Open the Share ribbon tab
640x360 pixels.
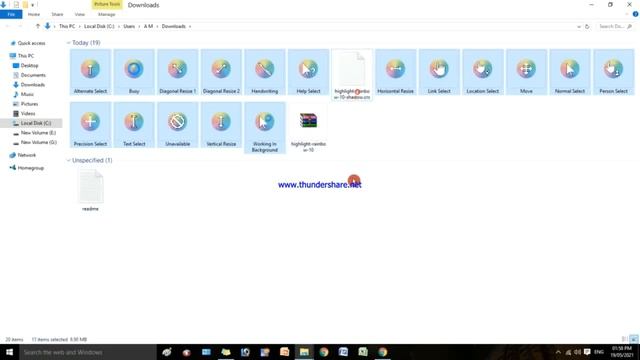click(x=57, y=14)
